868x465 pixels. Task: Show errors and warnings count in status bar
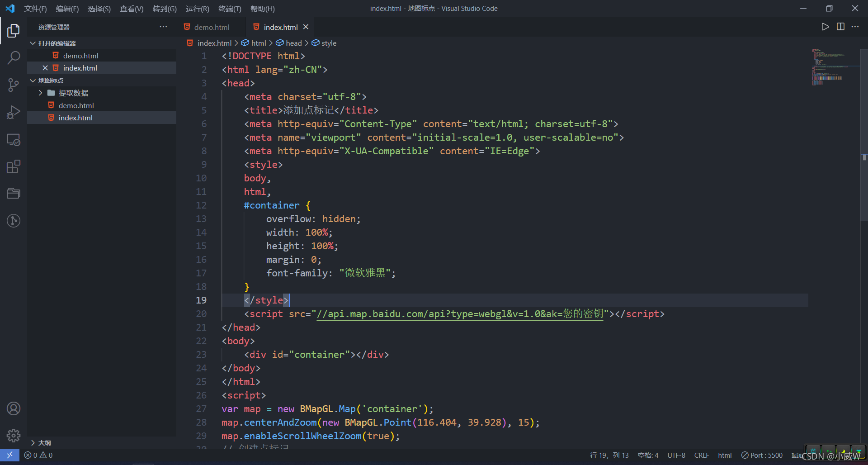click(x=38, y=455)
